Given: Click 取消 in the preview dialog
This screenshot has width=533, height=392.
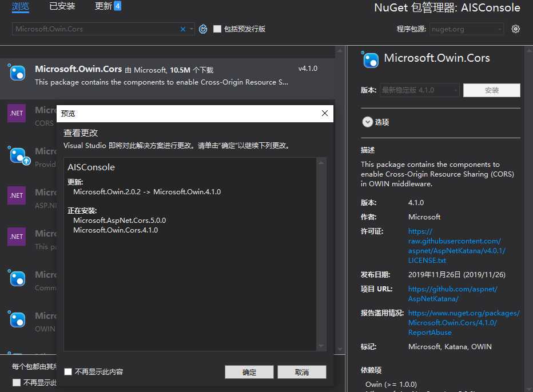Looking at the screenshot, I should point(302,373).
